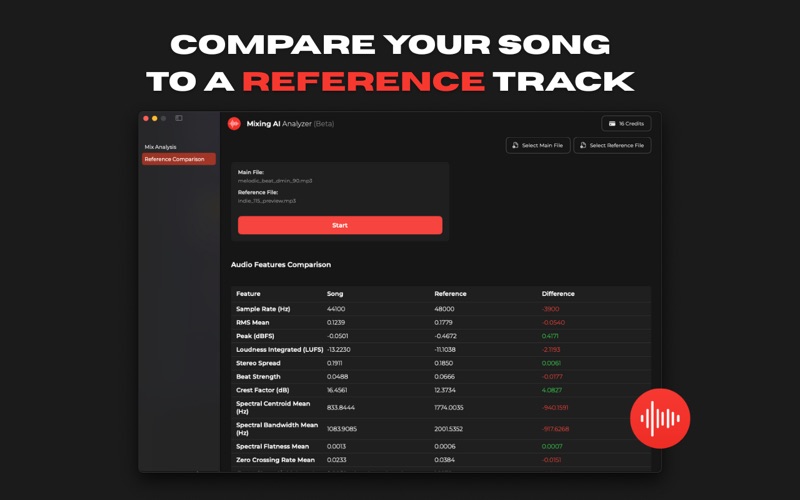
Task: Click the Beat Strength song value 0.0488
Action: [x=337, y=377]
